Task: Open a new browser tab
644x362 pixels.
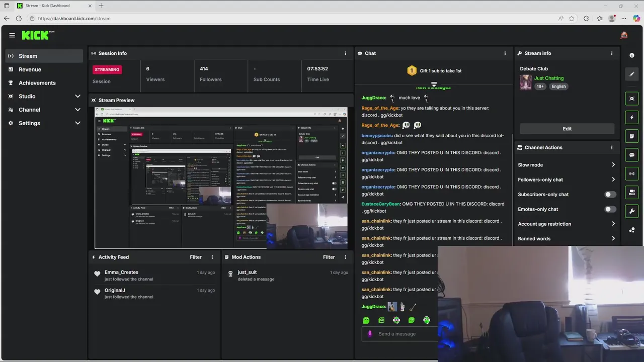Action: [101, 6]
